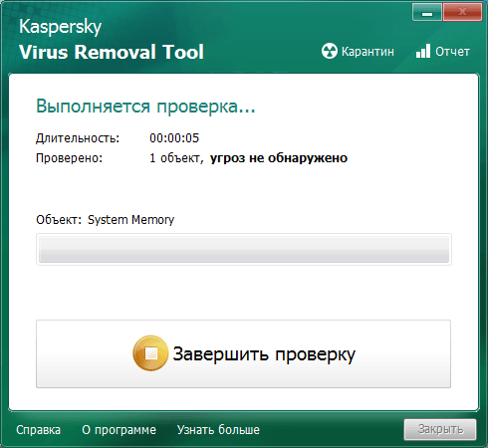Open the О программе link

click(119, 430)
